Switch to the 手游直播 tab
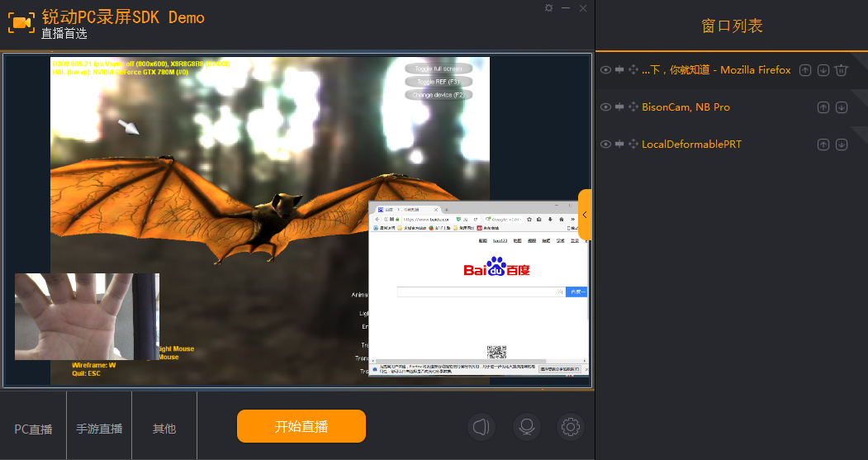868x460 pixels. [x=99, y=429]
